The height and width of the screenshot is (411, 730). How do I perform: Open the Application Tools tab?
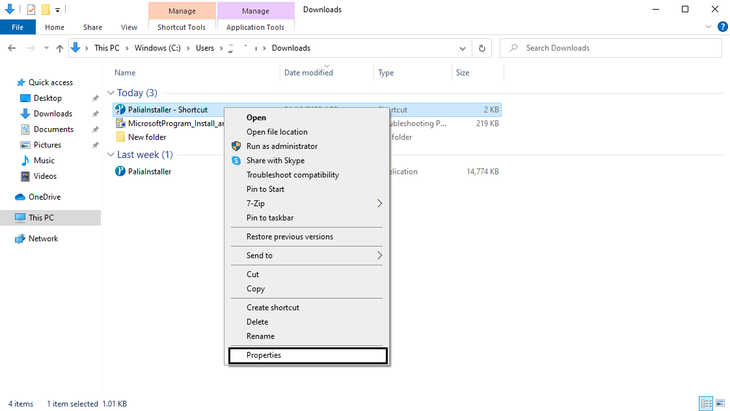(255, 27)
